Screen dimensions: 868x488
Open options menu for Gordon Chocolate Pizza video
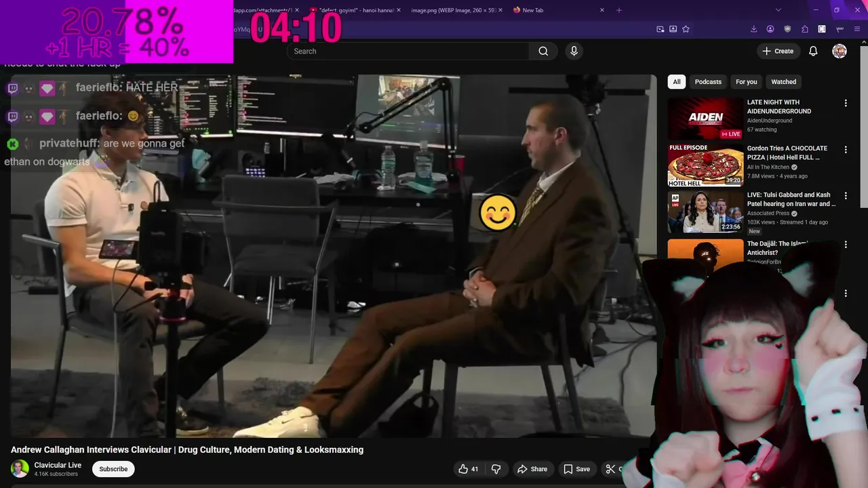846,149
